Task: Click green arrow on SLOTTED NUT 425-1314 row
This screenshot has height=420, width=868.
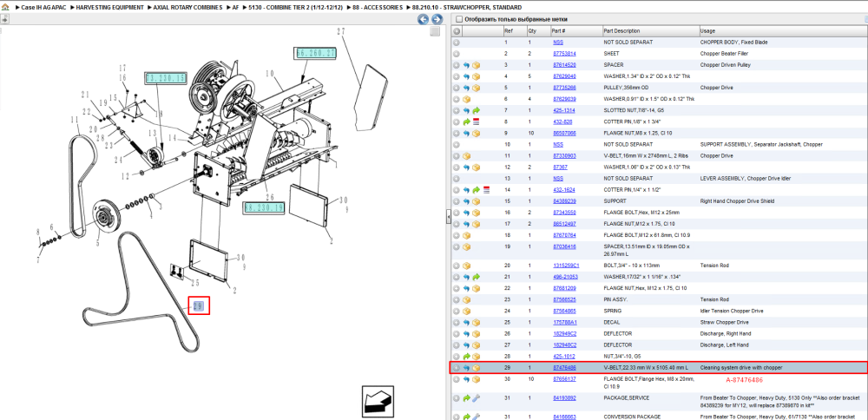Action: pos(476,111)
